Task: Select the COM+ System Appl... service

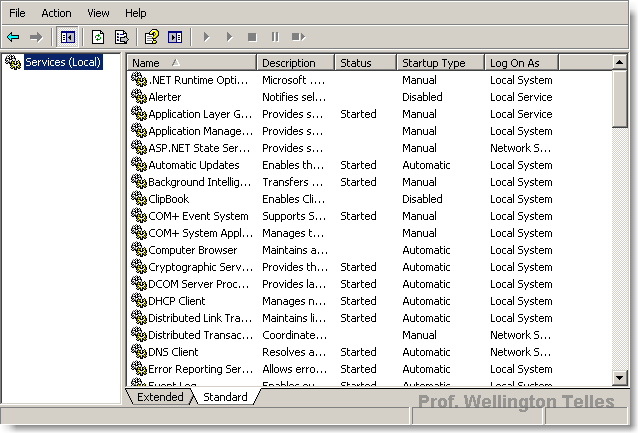Action: 201,233
